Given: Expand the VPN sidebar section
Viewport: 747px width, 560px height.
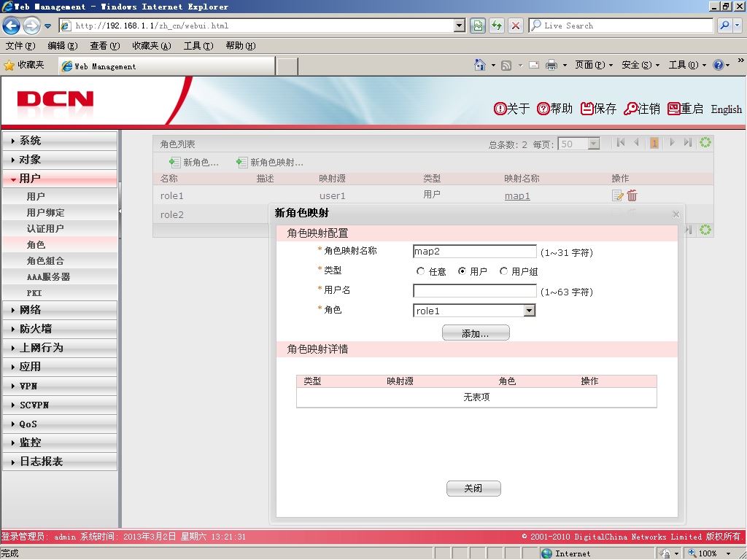Looking at the screenshot, I should click(x=60, y=386).
